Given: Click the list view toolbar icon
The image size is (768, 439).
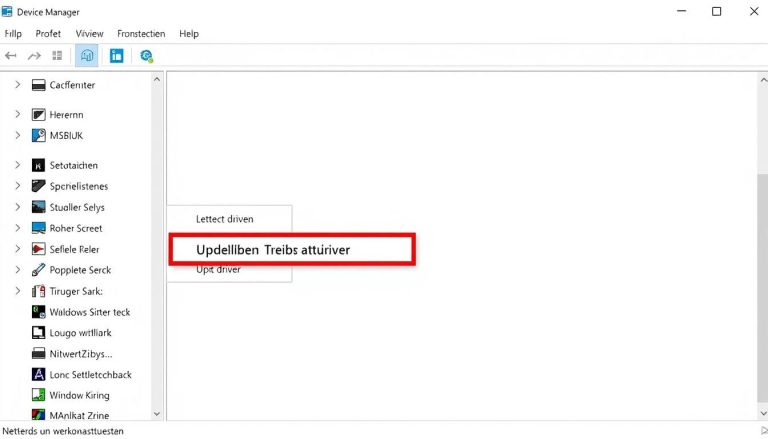Looking at the screenshot, I should point(57,56).
